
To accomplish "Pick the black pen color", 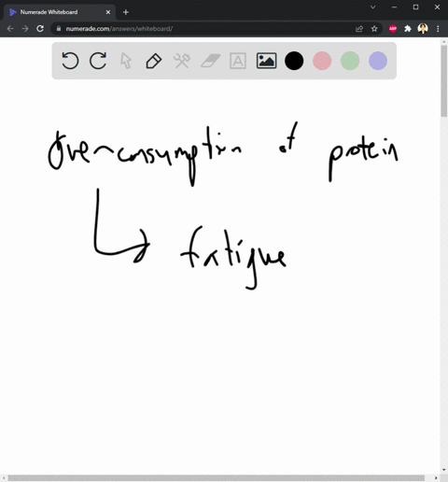I will [294, 61].
